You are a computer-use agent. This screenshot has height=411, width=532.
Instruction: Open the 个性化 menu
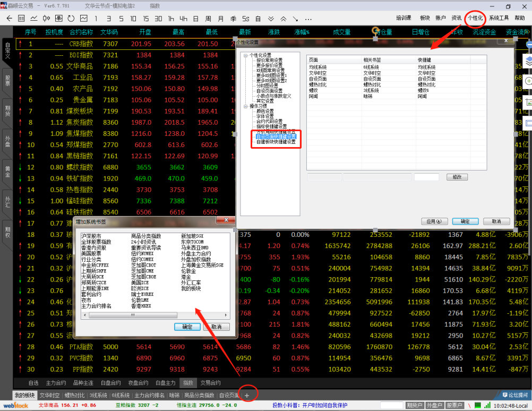pyautogui.click(x=475, y=18)
